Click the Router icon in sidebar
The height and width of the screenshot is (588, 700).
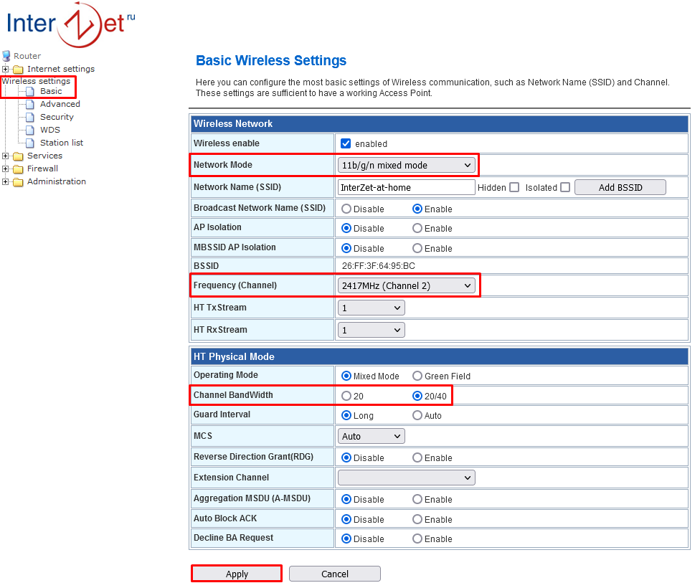[x=6, y=56]
